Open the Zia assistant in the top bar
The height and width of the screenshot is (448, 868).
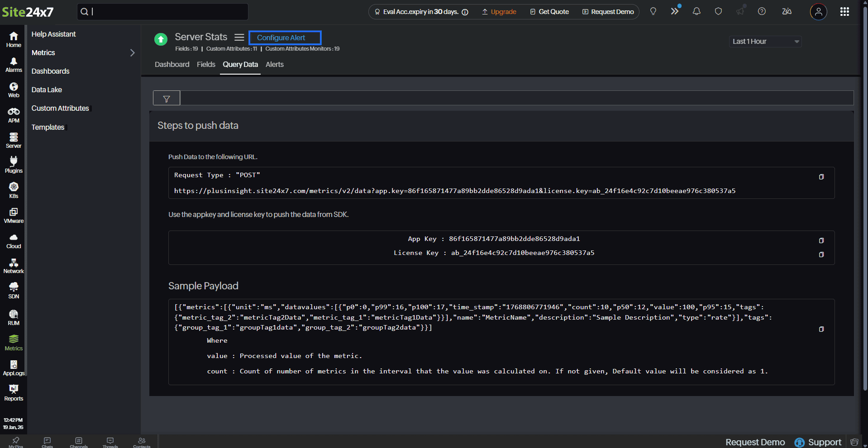pos(787,11)
